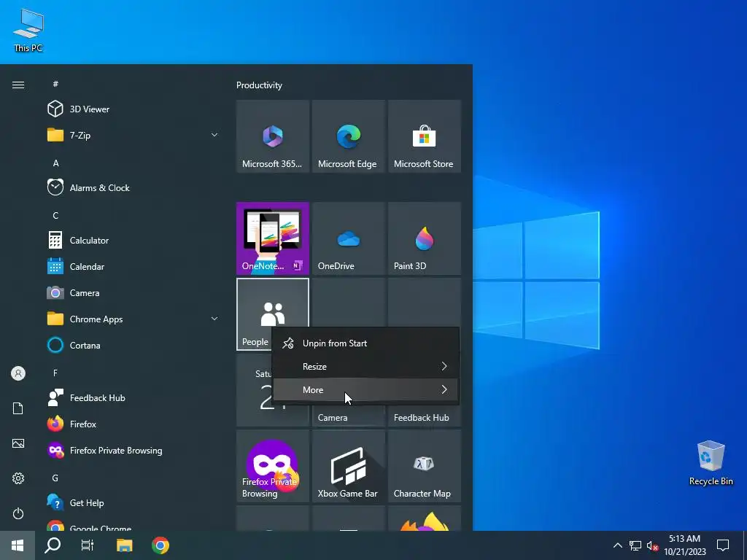
Task: Open the Firefox Private Browsing tile
Action: pyautogui.click(x=273, y=466)
